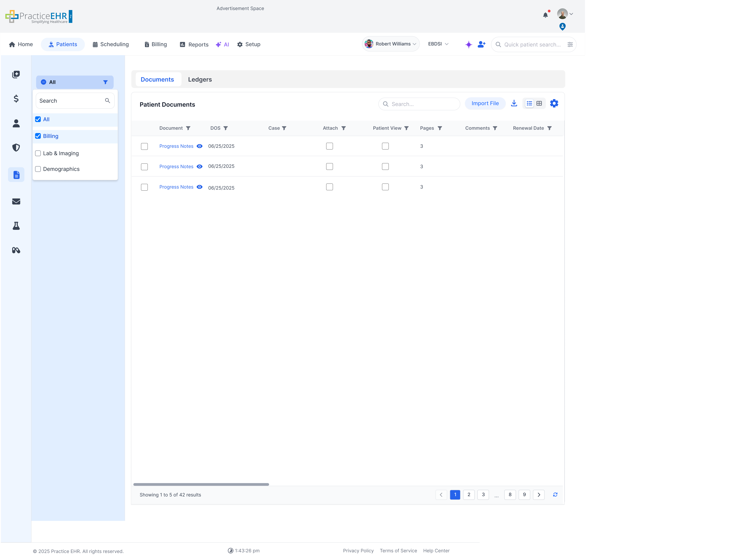Open the flask lab icon in sidebar
This screenshot has height=560, width=730.
(x=16, y=226)
